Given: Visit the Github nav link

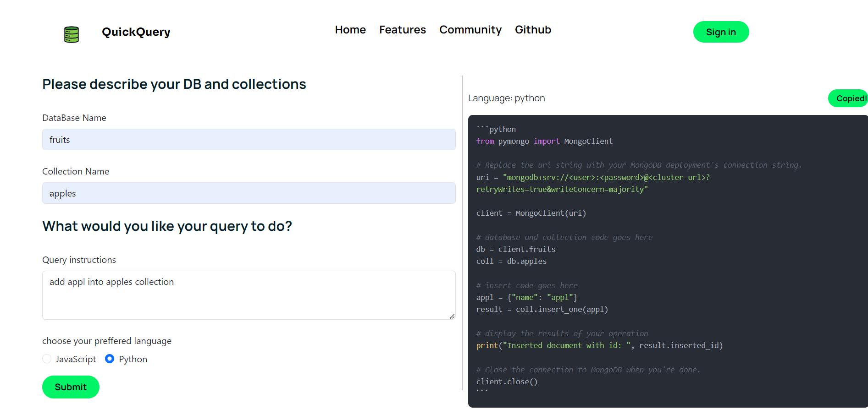Looking at the screenshot, I should [533, 30].
